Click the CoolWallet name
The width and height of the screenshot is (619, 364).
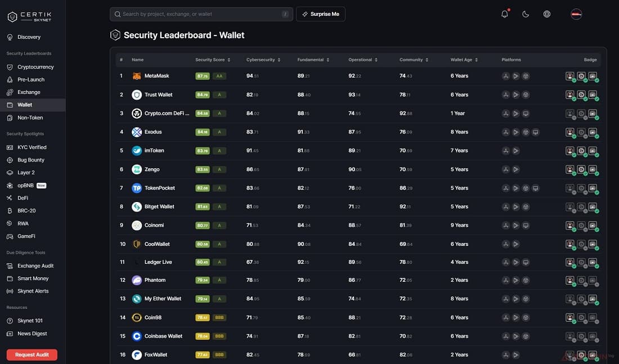coord(157,244)
